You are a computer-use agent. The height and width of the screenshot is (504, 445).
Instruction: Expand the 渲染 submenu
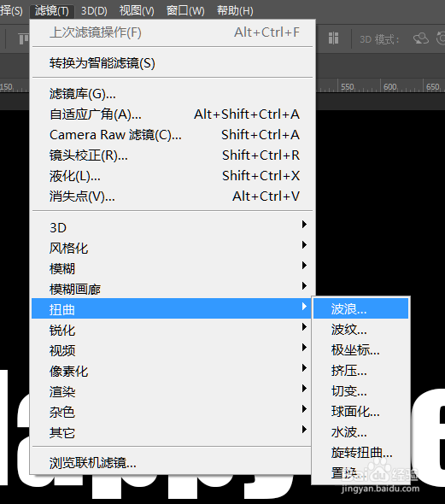[173, 392]
